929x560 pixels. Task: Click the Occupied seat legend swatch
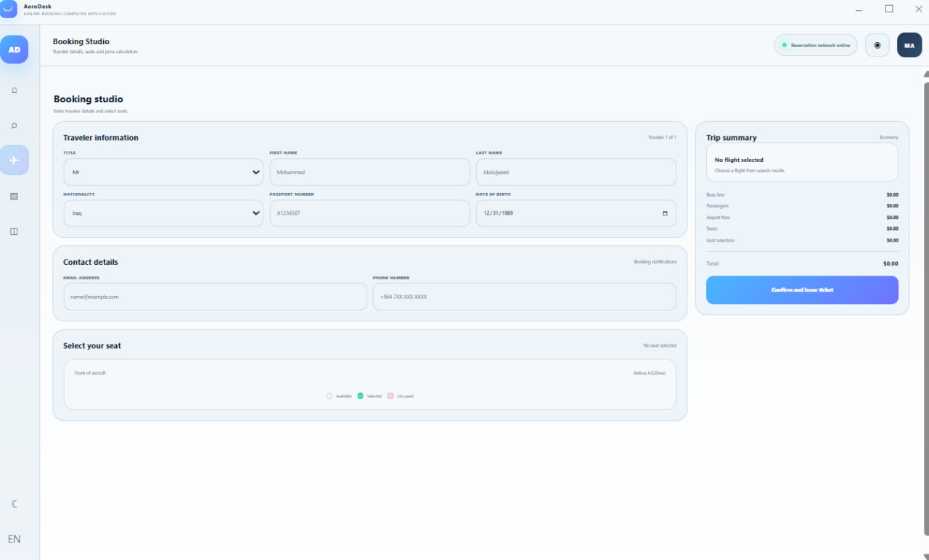(390, 396)
